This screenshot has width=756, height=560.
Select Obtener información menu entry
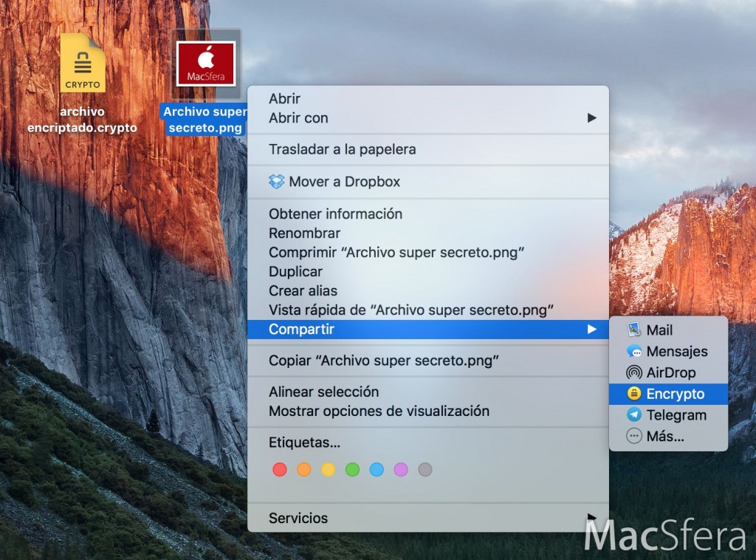(335, 214)
